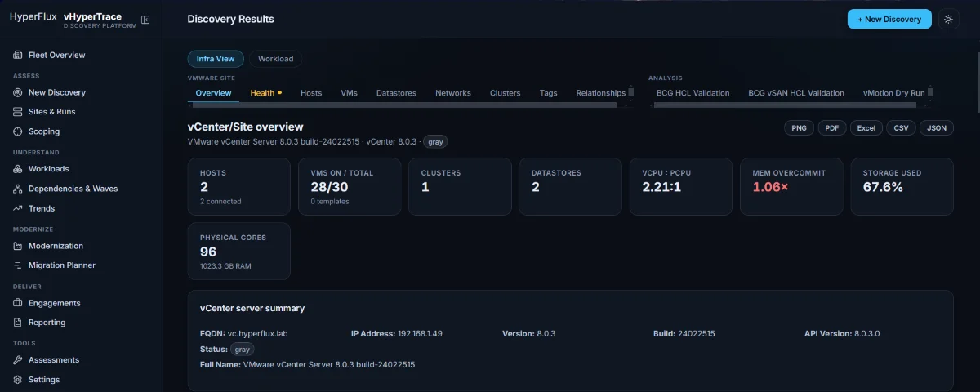Click the Scoping target icon
Viewport: 980px width, 392px height.
click(x=18, y=131)
